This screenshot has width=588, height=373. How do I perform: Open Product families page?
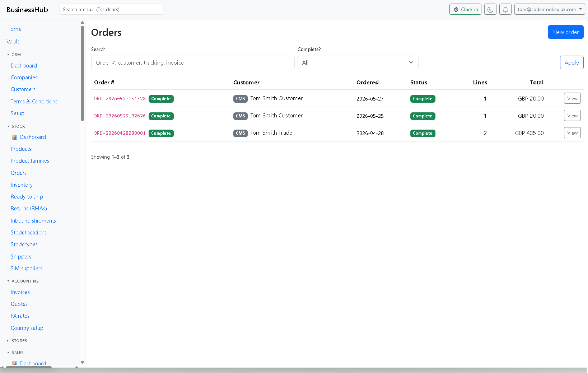point(30,161)
